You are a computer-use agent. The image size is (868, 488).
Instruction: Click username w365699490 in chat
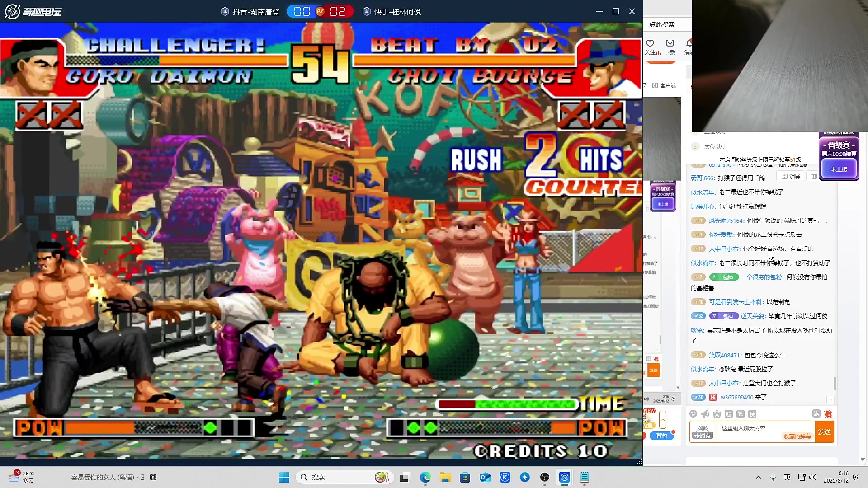point(737,397)
